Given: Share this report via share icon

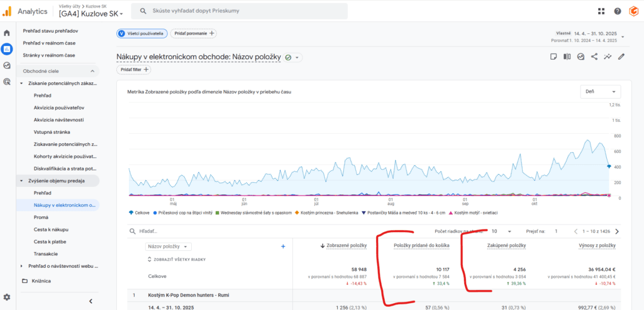Looking at the screenshot, I should coord(594,57).
